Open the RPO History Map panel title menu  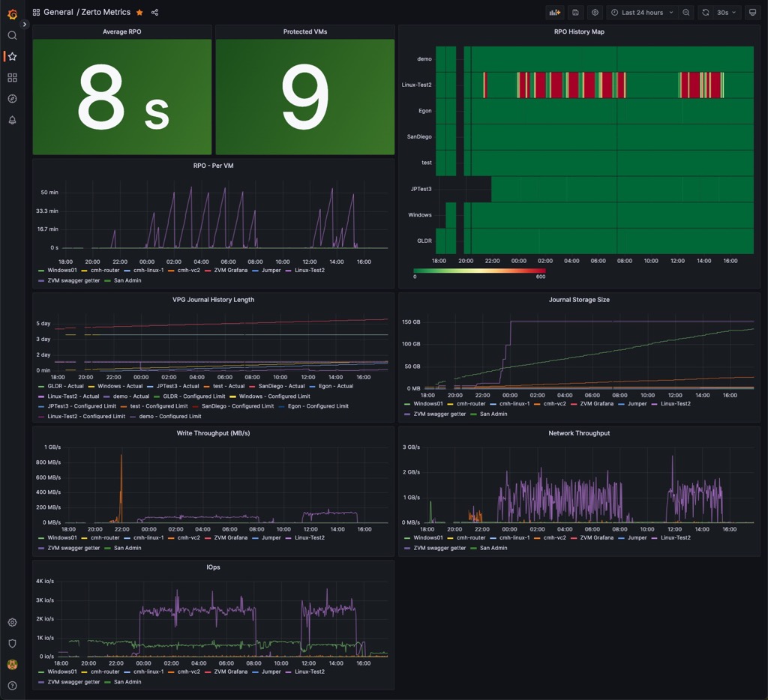(x=579, y=31)
